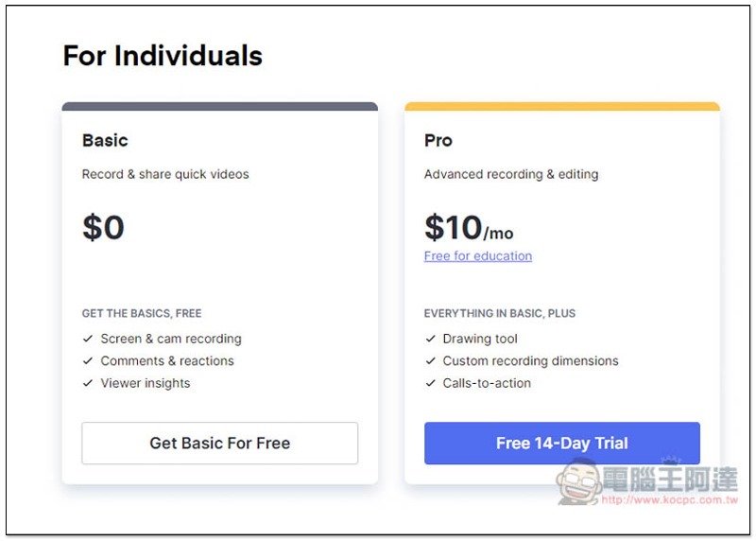Start the Free 14-Day Trial

click(561, 444)
